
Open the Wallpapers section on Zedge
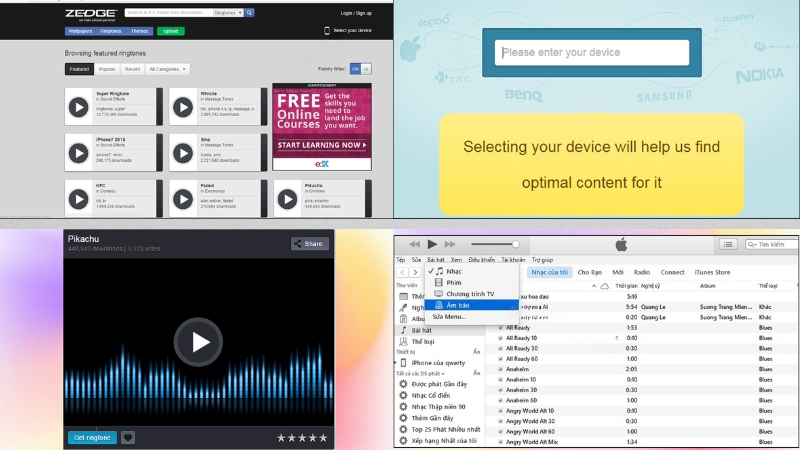[80, 31]
